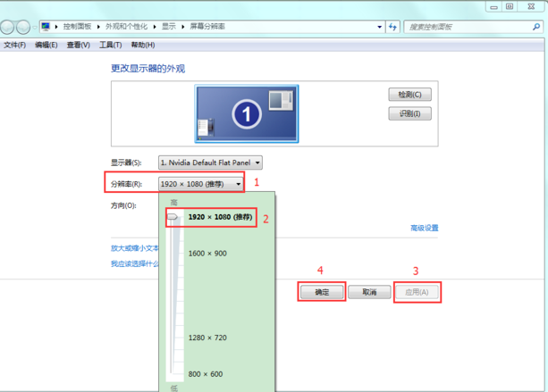Click the control panel icon in address bar
The image size is (548, 392).
point(46,27)
